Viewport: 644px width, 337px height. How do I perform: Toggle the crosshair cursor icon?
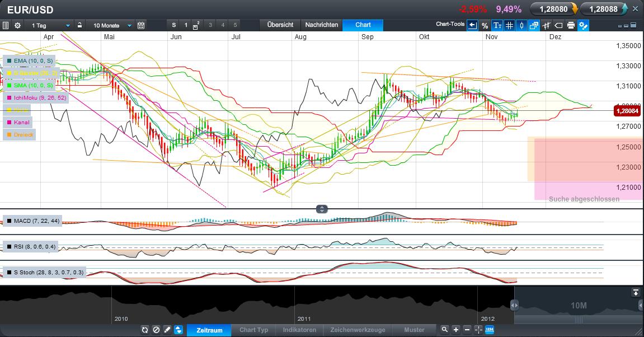[478, 330]
